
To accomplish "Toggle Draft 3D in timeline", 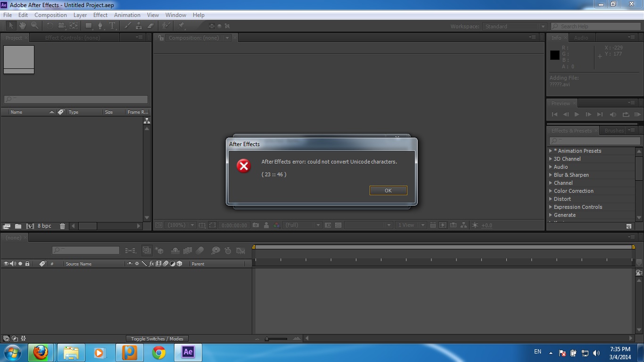I will tap(159, 250).
